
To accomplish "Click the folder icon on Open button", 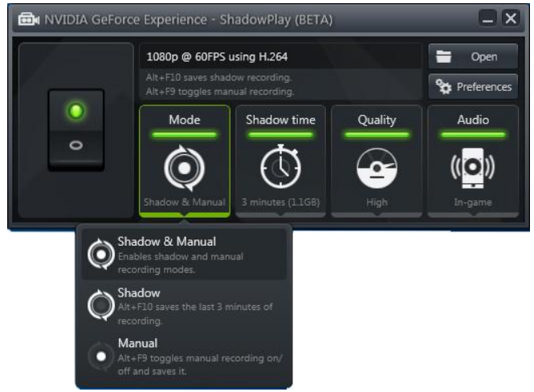I will pos(443,56).
